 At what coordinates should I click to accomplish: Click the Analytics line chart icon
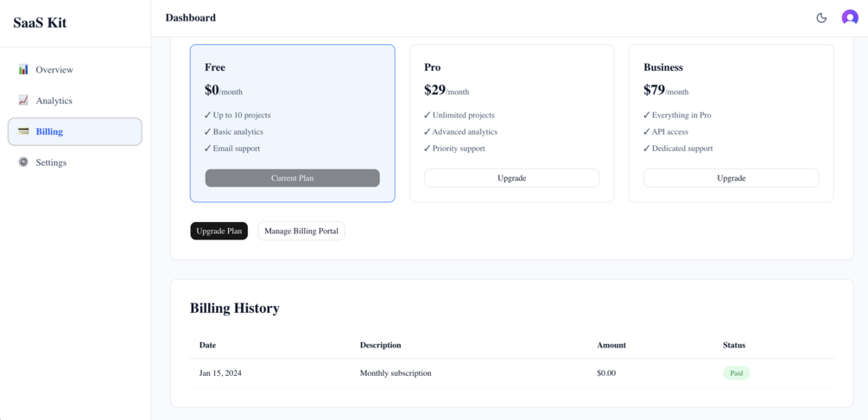(23, 100)
